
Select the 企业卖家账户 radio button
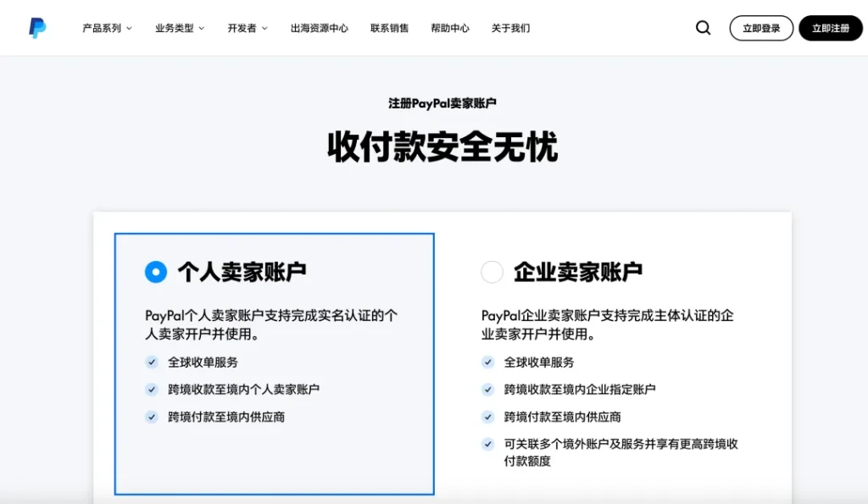tap(492, 272)
